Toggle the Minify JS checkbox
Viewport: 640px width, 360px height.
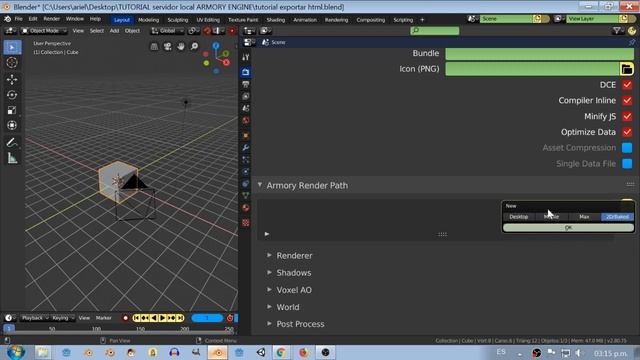coord(627,116)
